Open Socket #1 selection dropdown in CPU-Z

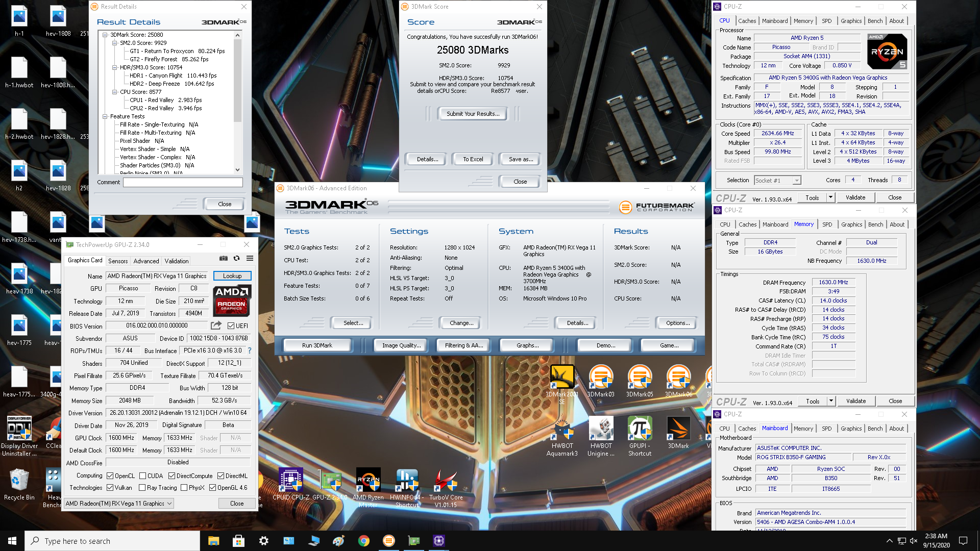777,180
